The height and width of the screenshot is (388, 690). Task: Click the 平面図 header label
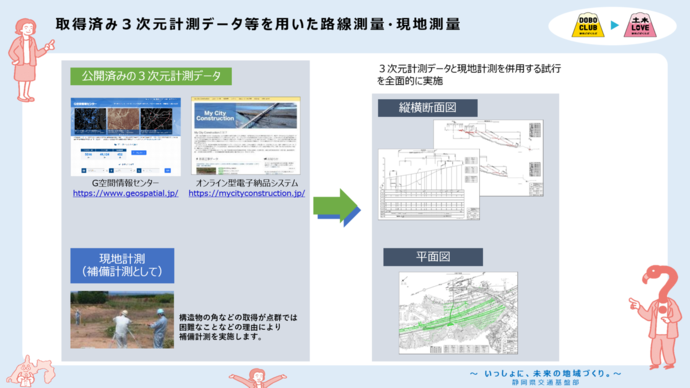433,257
